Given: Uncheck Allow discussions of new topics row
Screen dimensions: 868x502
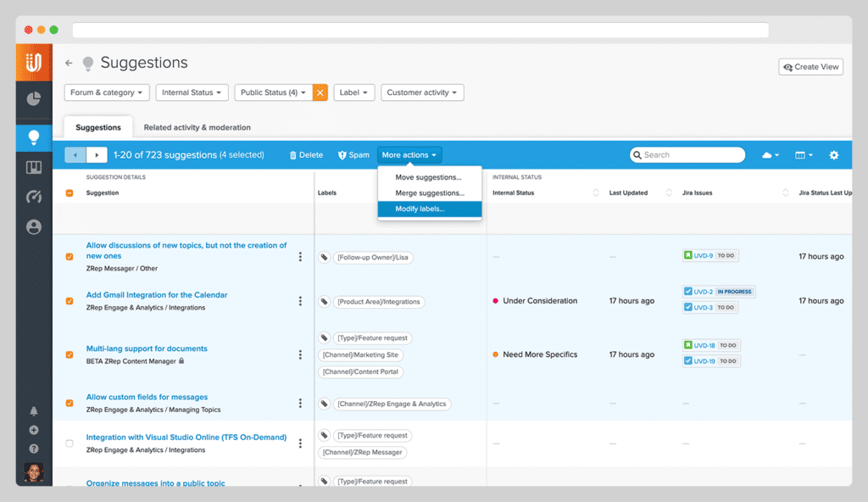Looking at the screenshot, I should coord(70,257).
